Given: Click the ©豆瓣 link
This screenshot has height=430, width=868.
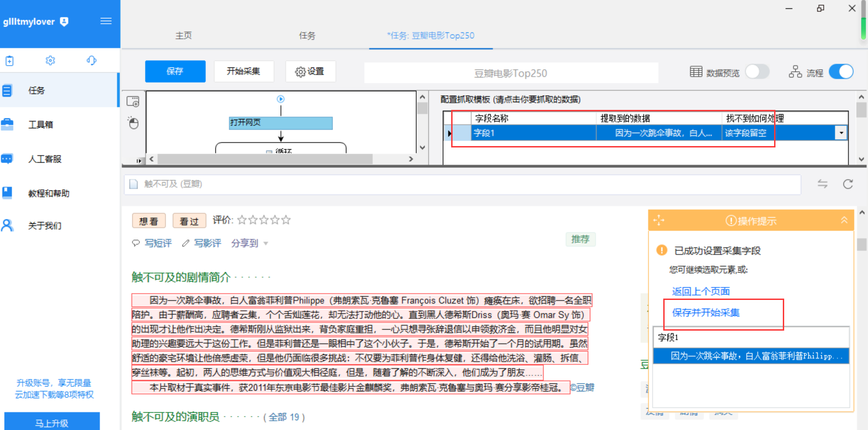Looking at the screenshot, I should [x=582, y=387].
